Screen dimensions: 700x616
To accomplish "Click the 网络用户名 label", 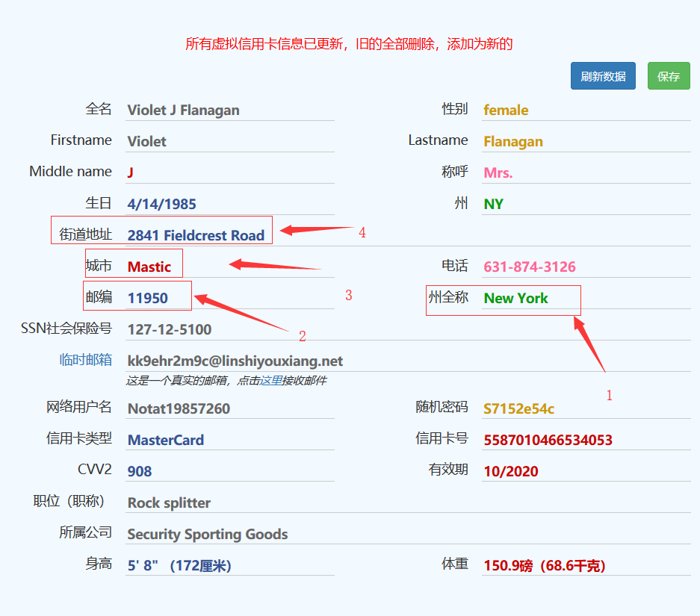I will coord(79,407).
